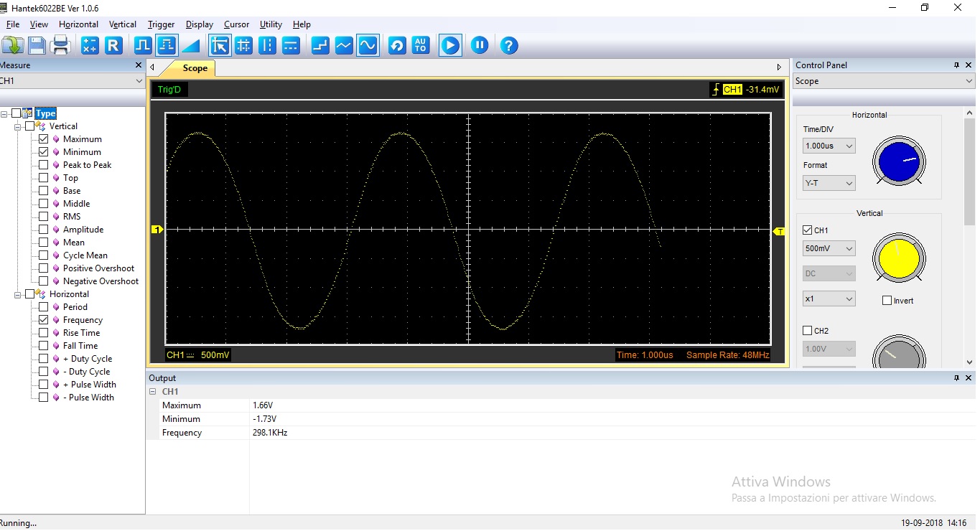Click the Run play toolbar button
Image resolution: width=980 pixels, height=531 pixels.
pyautogui.click(x=450, y=46)
